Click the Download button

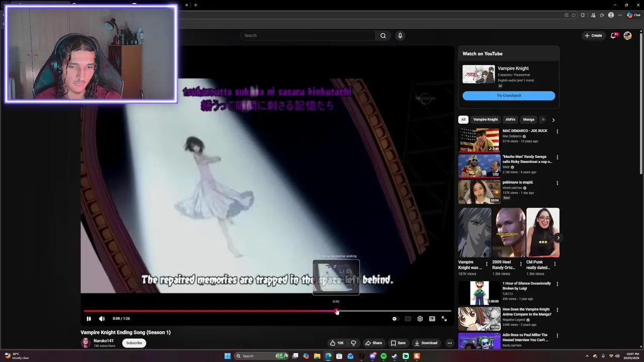tap(426, 343)
